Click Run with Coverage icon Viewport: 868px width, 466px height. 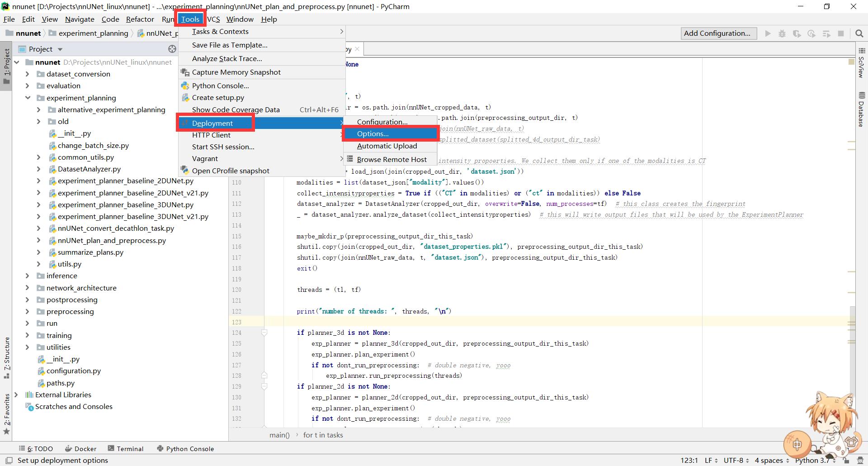(797, 33)
